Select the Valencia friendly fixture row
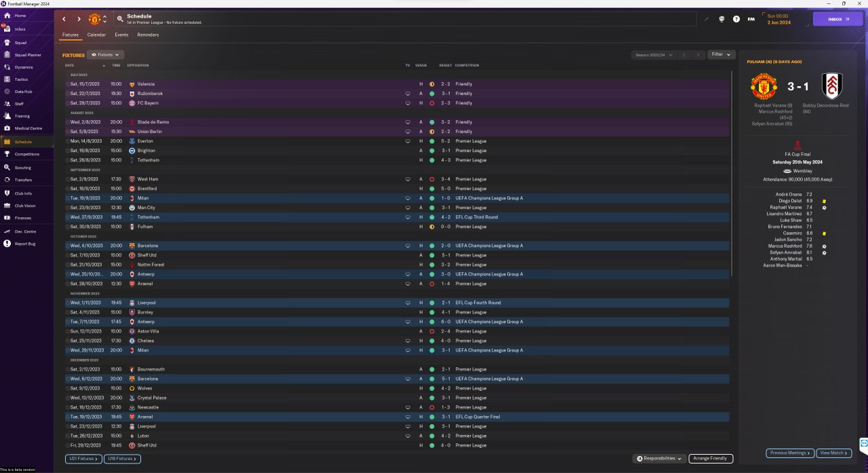 pyautogui.click(x=397, y=83)
